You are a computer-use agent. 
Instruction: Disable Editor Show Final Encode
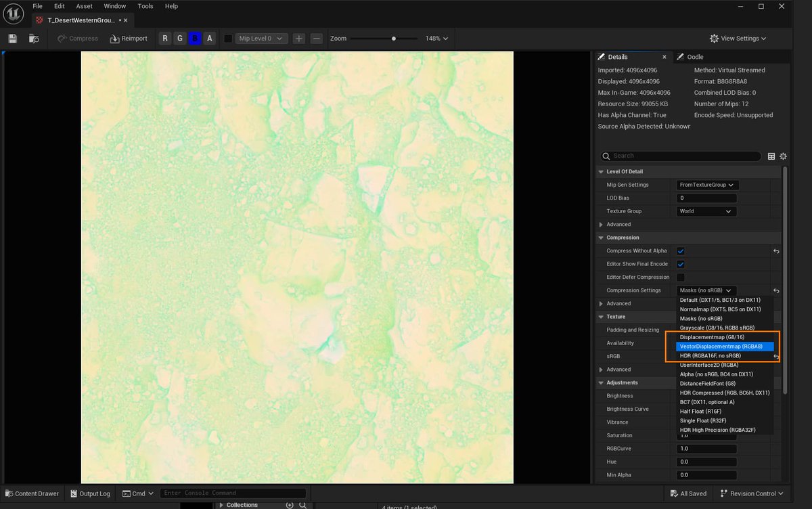point(681,264)
